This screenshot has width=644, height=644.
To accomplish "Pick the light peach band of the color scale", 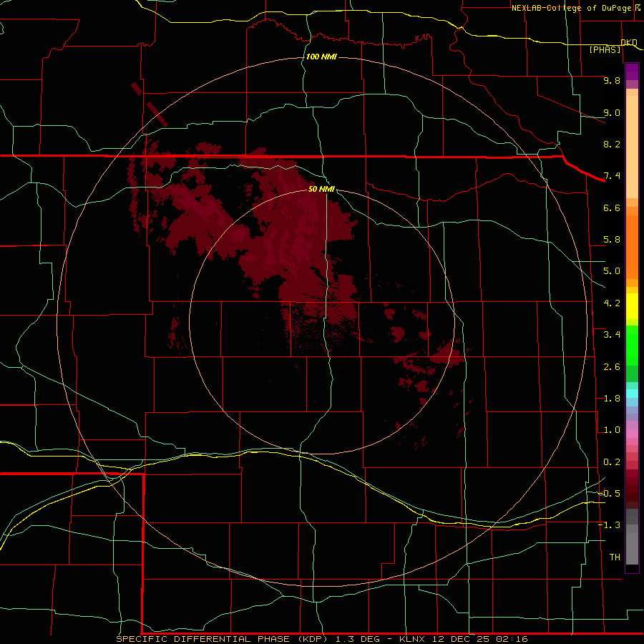I will pos(632,147).
